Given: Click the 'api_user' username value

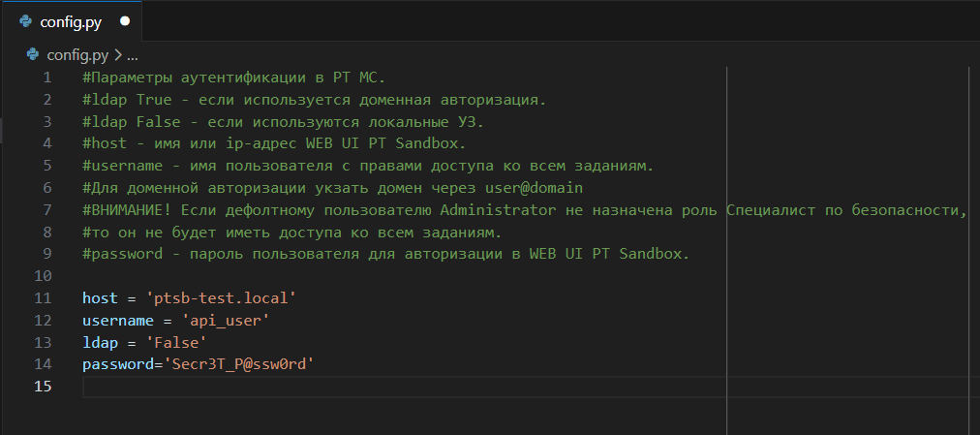Looking at the screenshot, I should [226, 320].
